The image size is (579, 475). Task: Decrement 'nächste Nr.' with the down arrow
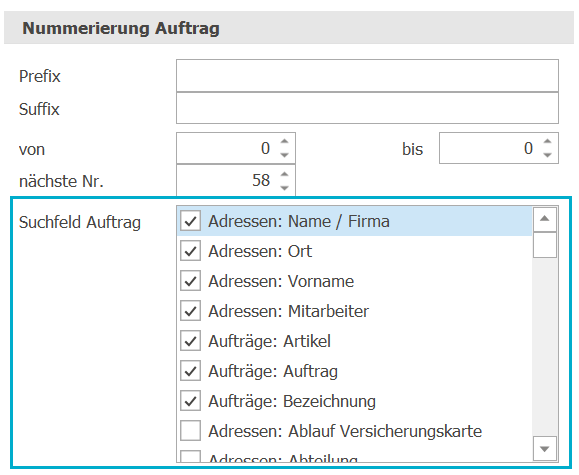(x=284, y=188)
